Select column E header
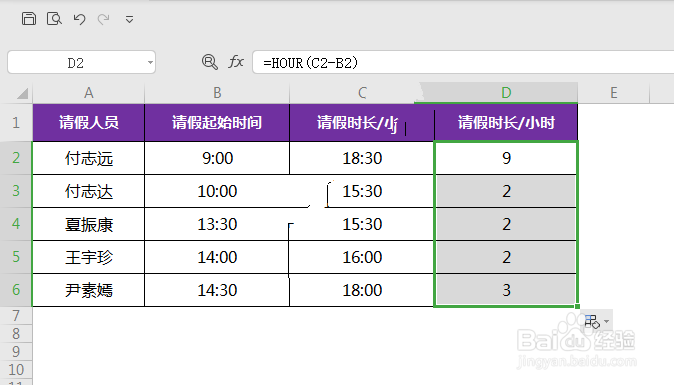Image resolution: width=674 pixels, height=385 pixels. pos(613,93)
